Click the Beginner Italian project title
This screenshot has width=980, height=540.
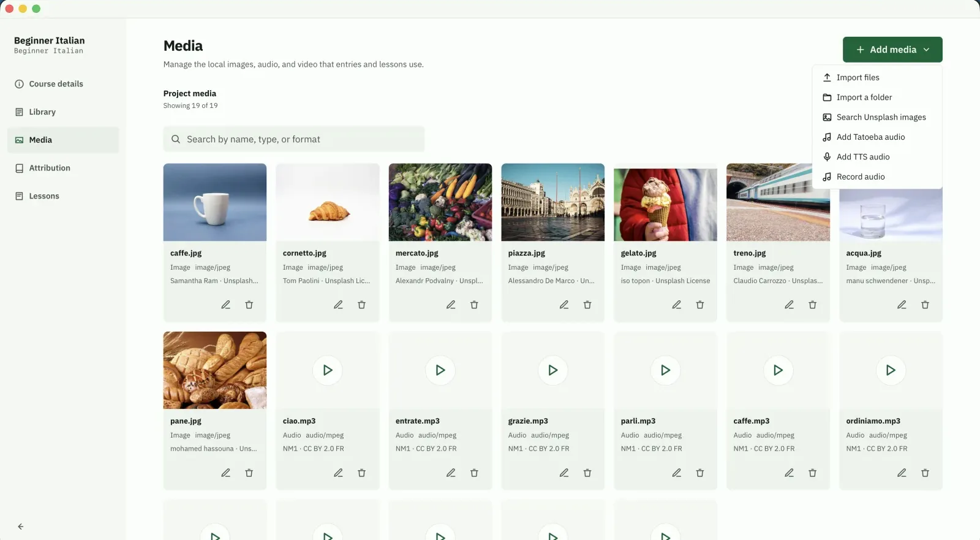[x=50, y=40]
